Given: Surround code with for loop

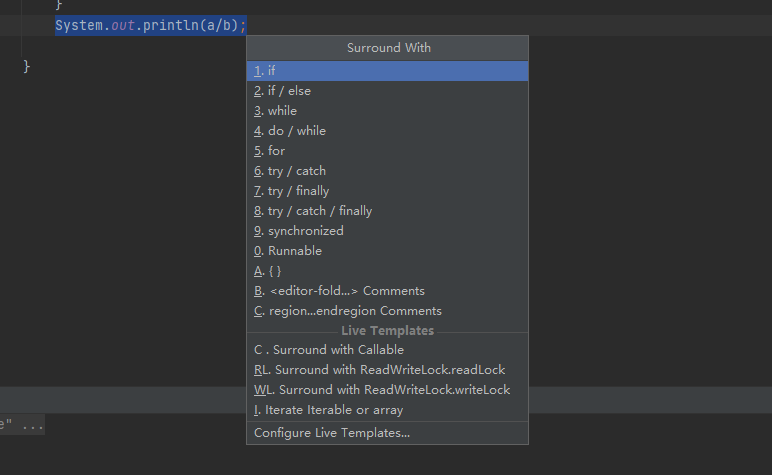Looking at the screenshot, I should tap(276, 151).
